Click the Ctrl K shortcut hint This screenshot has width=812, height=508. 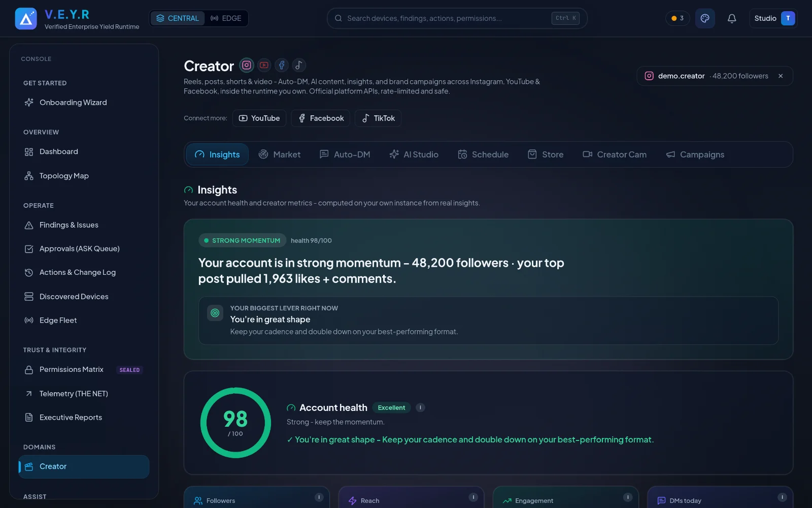[565, 18]
